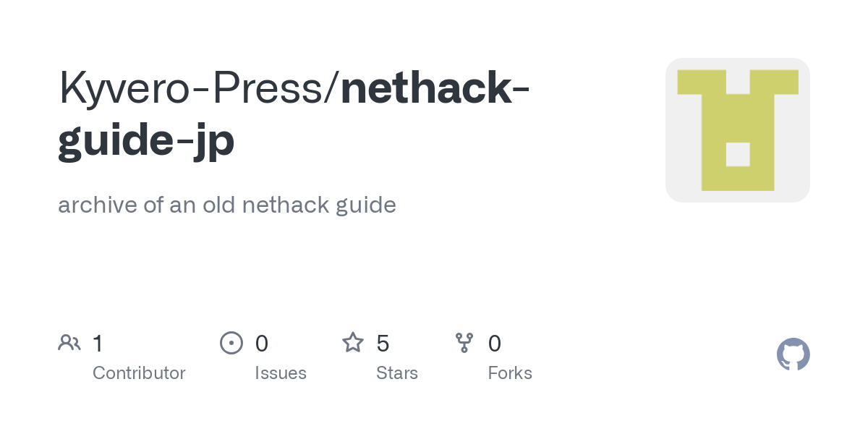The height and width of the screenshot is (434, 868).
Task: Click the yellow-green identicon avatar
Action: [x=738, y=130]
